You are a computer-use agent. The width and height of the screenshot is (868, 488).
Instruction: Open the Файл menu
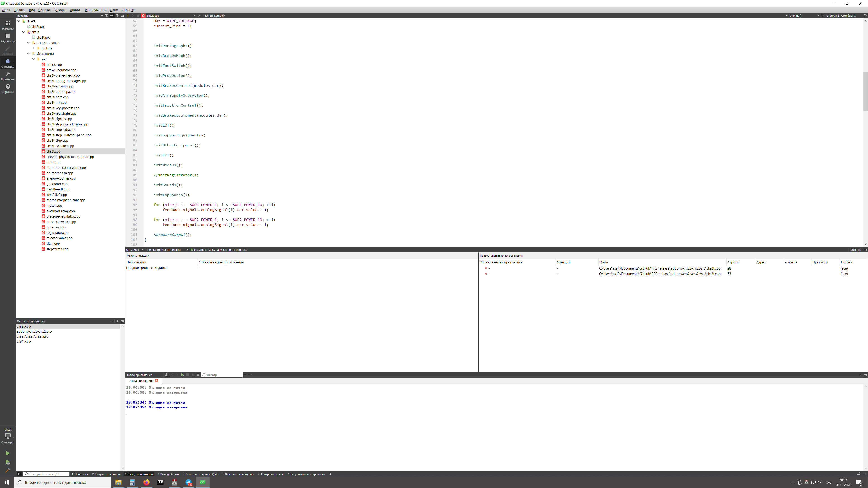pyautogui.click(x=6, y=10)
